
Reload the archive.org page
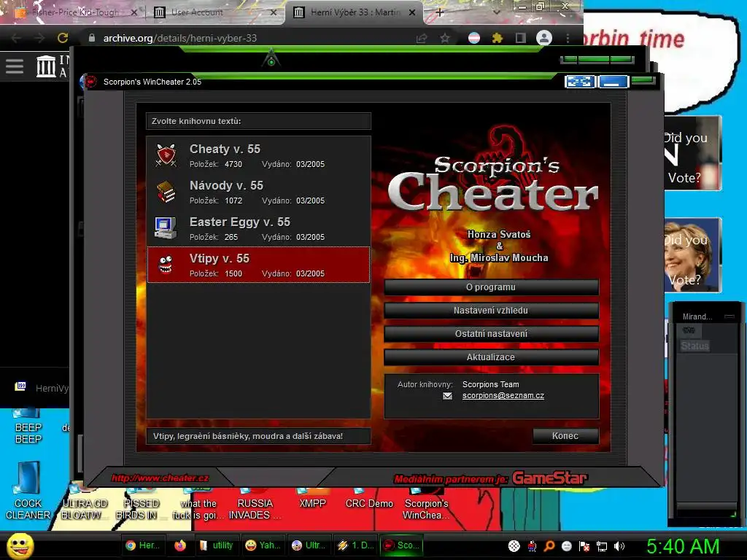click(x=63, y=38)
